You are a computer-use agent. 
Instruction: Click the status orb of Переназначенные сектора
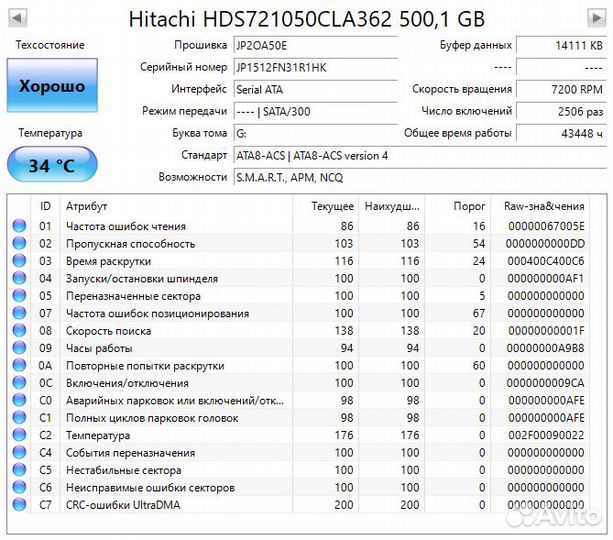19,295
